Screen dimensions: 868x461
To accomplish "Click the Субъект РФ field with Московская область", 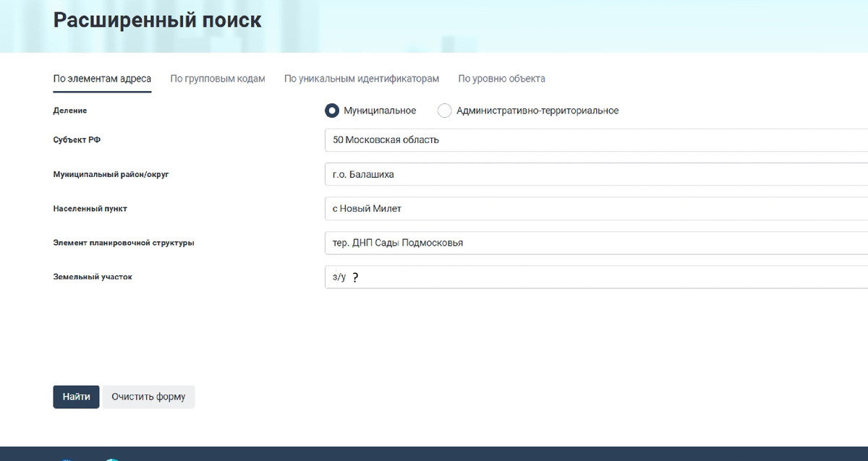I will point(596,140).
